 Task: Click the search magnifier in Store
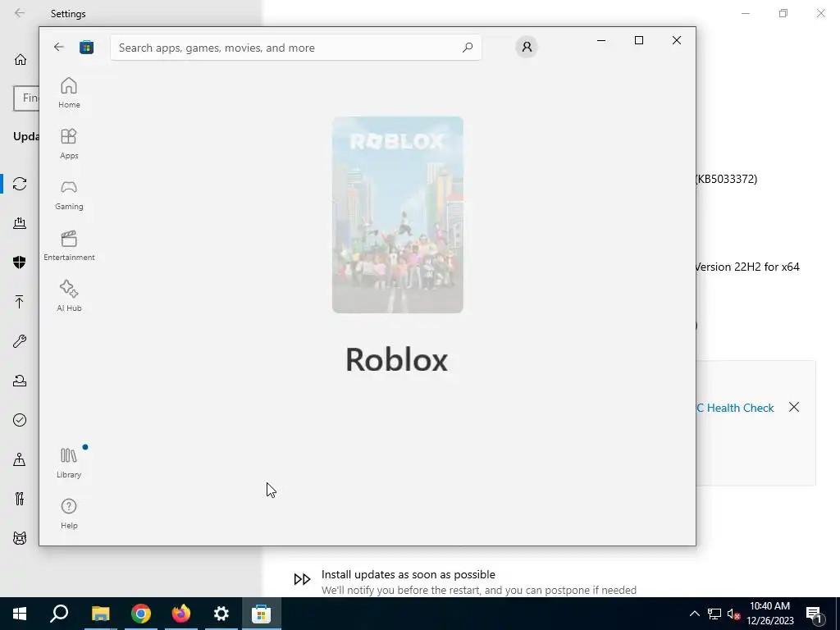(x=467, y=48)
